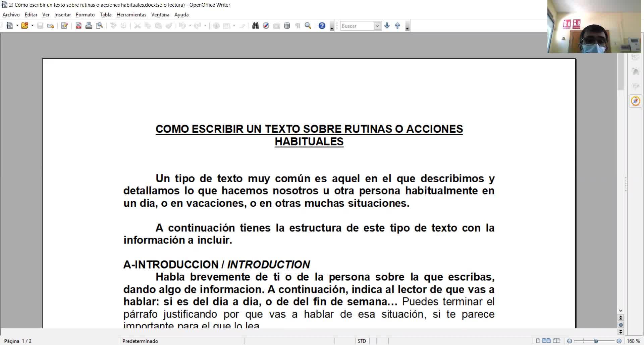Open the Open-file recent documents dropdown arrow

coord(32,26)
